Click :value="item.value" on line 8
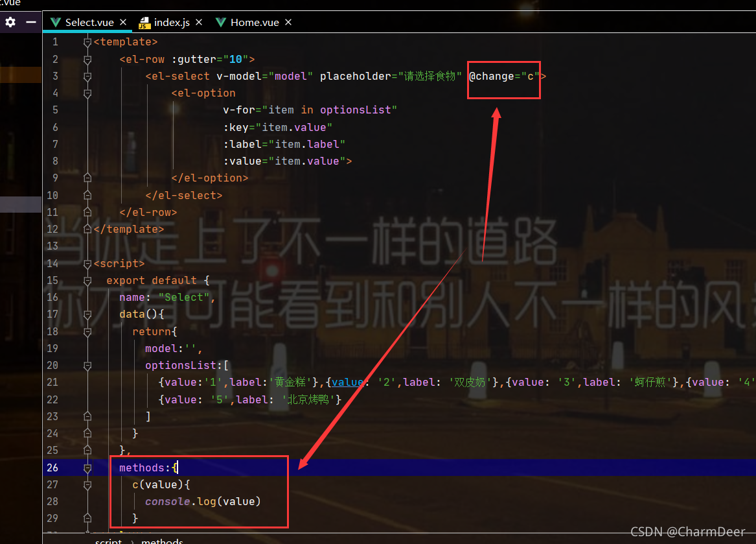The image size is (756, 544). coord(284,161)
